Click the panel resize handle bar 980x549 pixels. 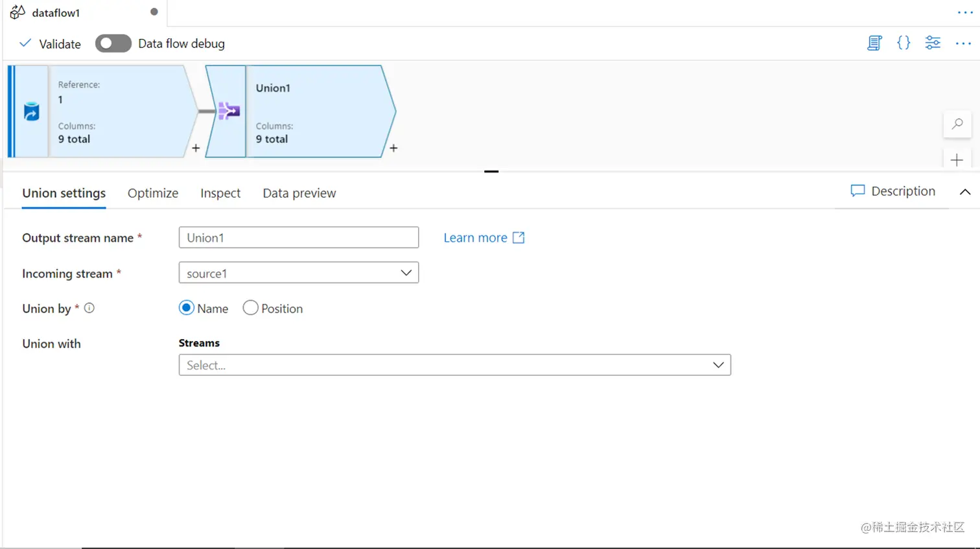click(x=491, y=172)
